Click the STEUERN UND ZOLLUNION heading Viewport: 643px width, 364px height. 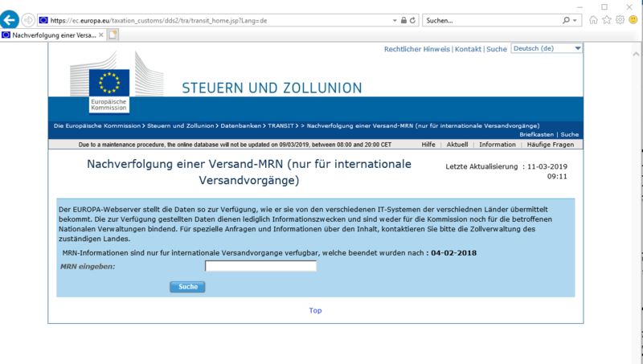pos(272,88)
